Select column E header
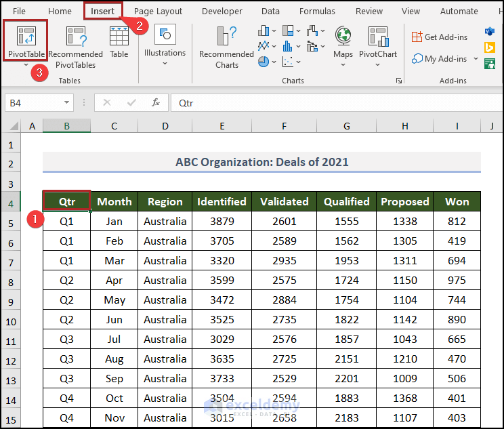504x429 pixels. [x=222, y=126]
